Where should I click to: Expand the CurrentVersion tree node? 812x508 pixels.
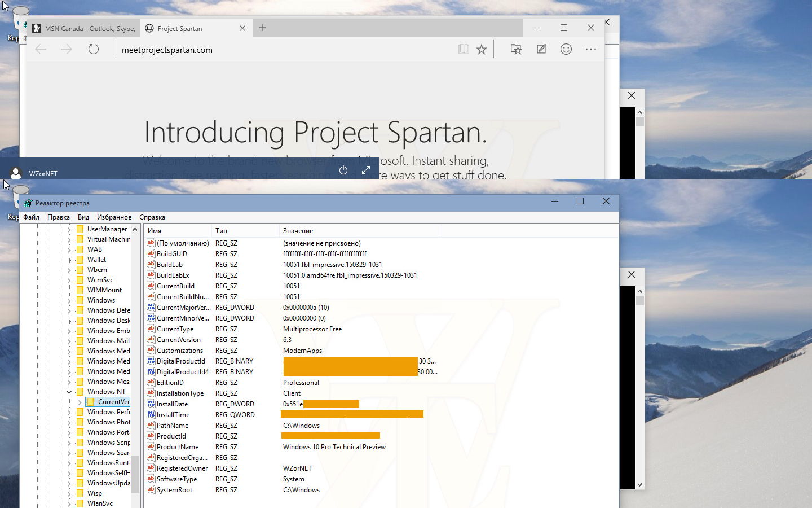[x=80, y=402]
